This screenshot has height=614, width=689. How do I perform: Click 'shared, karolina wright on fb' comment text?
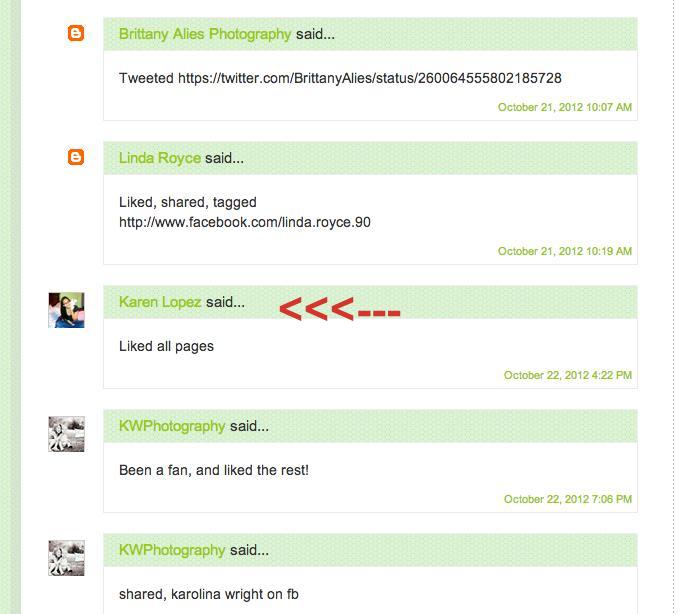click(x=209, y=594)
